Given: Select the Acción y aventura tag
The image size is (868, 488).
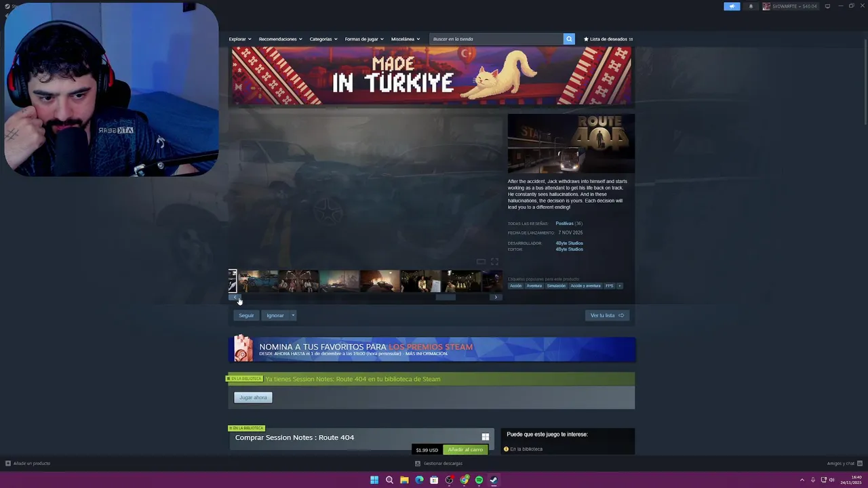Looking at the screenshot, I should pos(585,285).
